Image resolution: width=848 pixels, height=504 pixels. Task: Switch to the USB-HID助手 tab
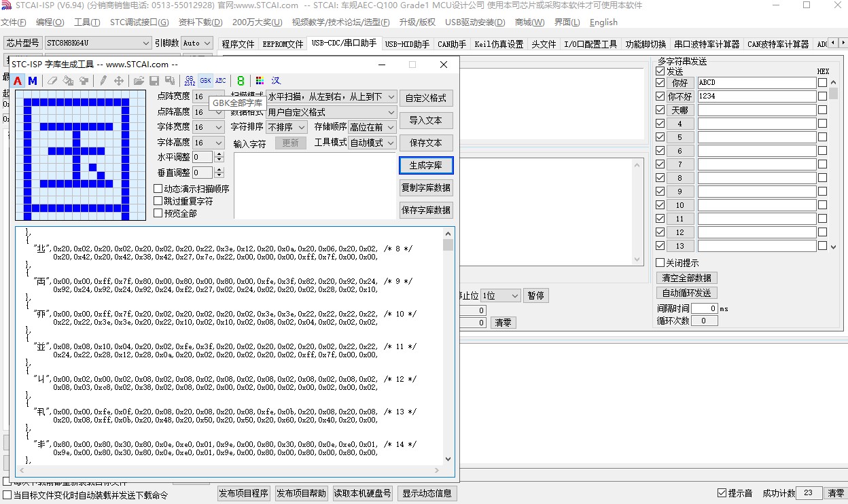click(407, 44)
